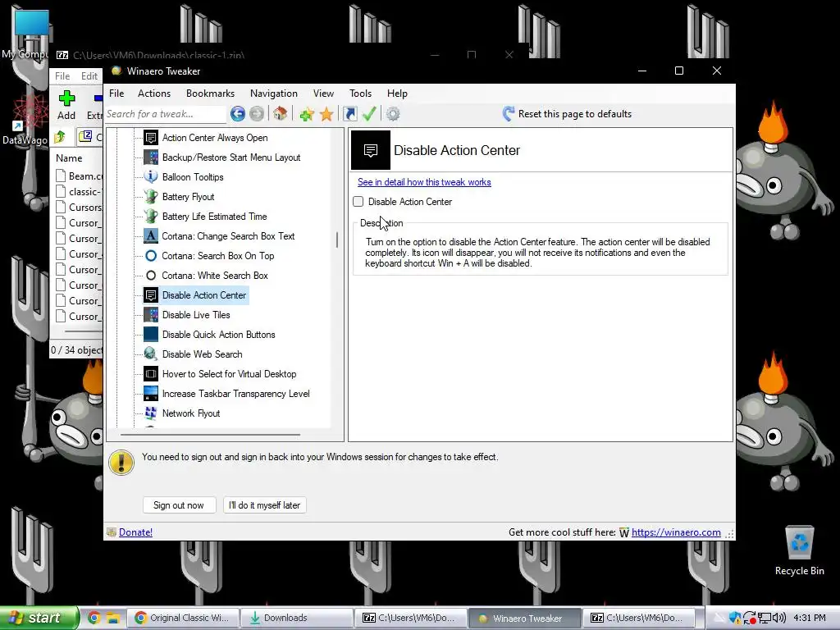Open the Tools menu
The image size is (840, 630).
click(361, 94)
